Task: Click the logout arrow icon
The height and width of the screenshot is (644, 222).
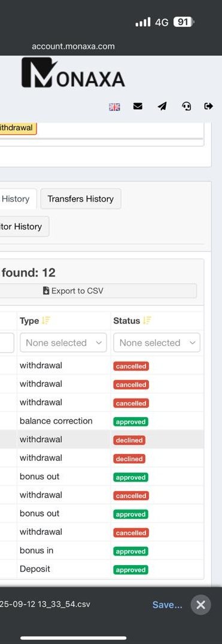Action: [x=208, y=106]
